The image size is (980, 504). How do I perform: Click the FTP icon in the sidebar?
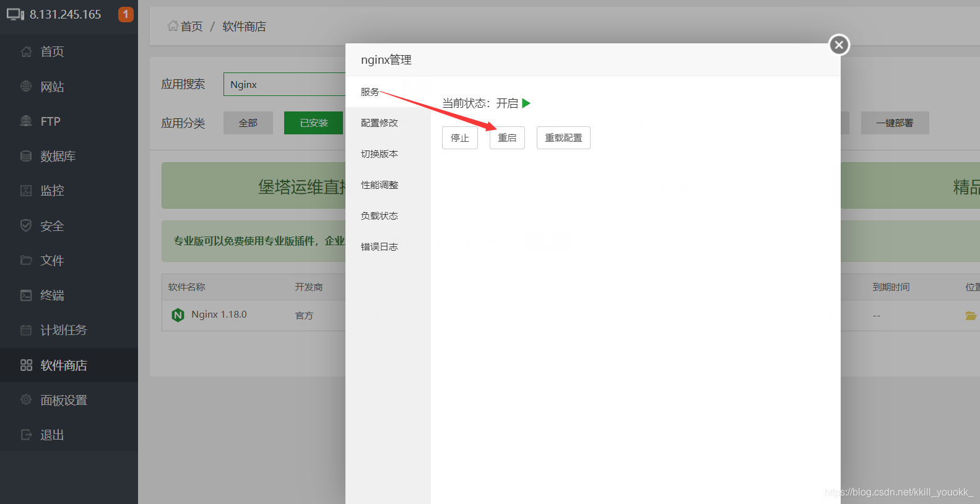[x=26, y=121]
